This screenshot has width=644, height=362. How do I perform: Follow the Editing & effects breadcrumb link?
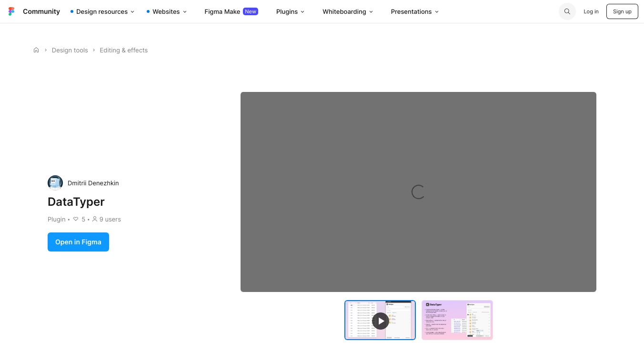tap(124, 50)
